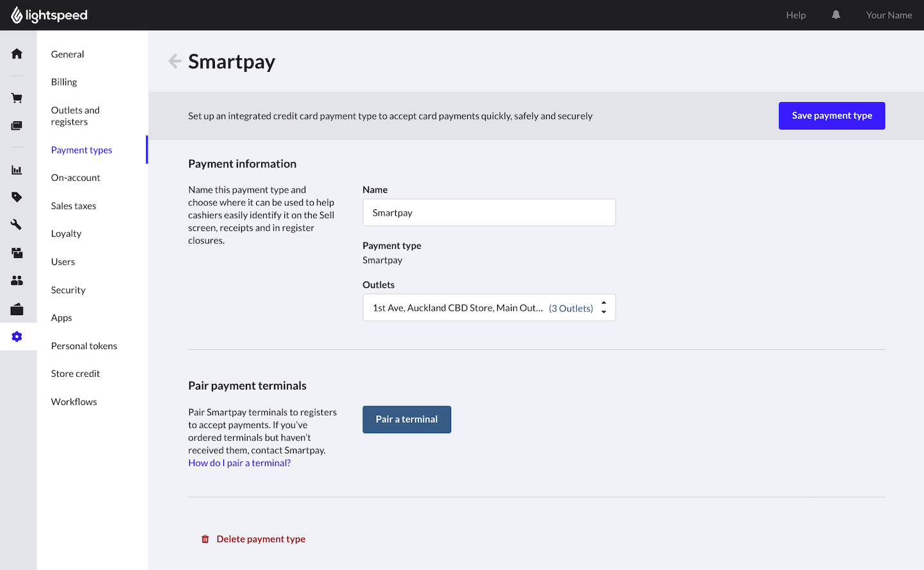
Task: Open the Inventory wrench icon
Action: [17, 225]
